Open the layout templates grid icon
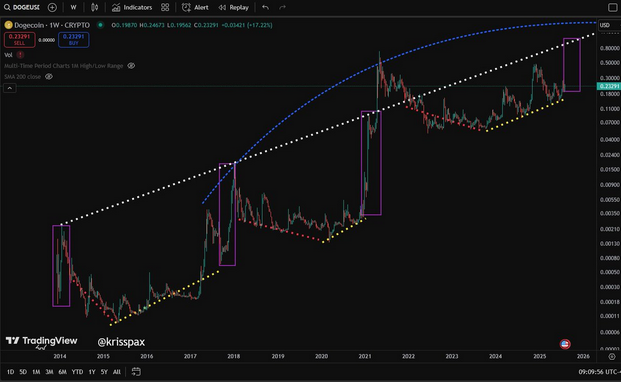Viewport: 621px width, 382px height. pyautogui.click(x=165, y=7)
